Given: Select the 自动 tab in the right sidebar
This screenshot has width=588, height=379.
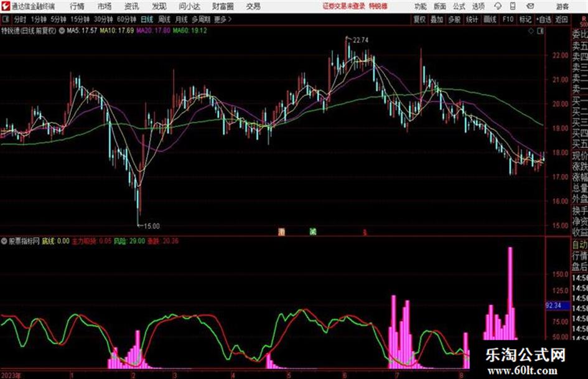Looking at the screenshot, I should point(580,245).
